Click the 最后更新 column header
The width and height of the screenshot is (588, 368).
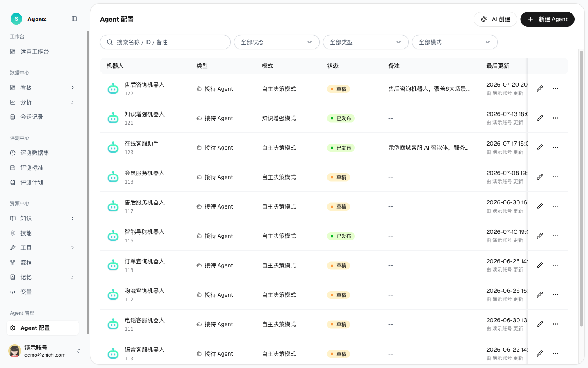pos(498,66)
